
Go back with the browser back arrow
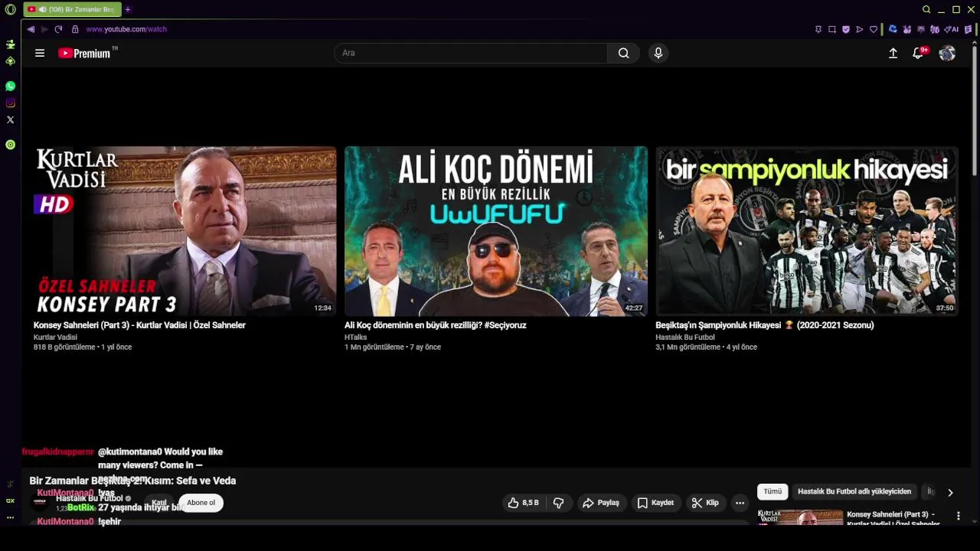31,29
